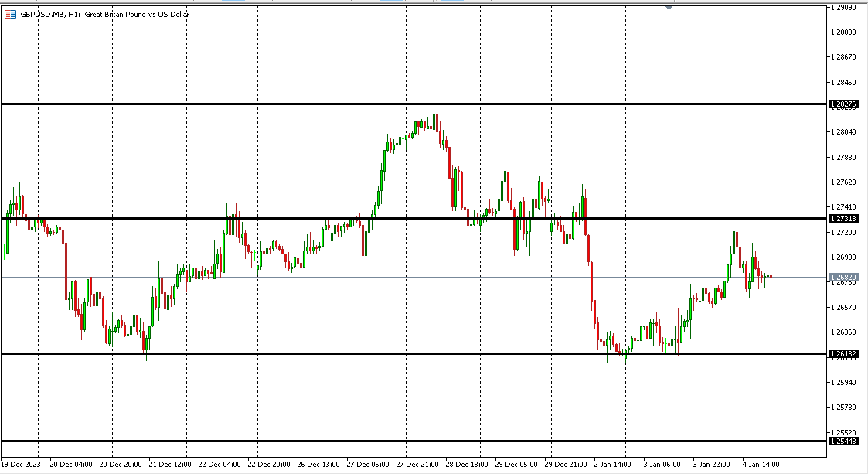Click the 1.28040 price scale label
The width and height of the screenshot is (868, 474).
point(843,132)
